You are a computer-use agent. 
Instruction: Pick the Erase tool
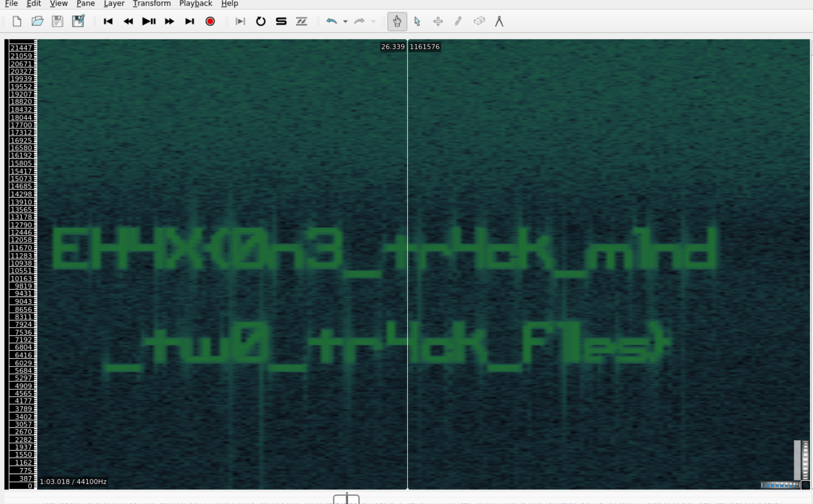tap(479, 22)
